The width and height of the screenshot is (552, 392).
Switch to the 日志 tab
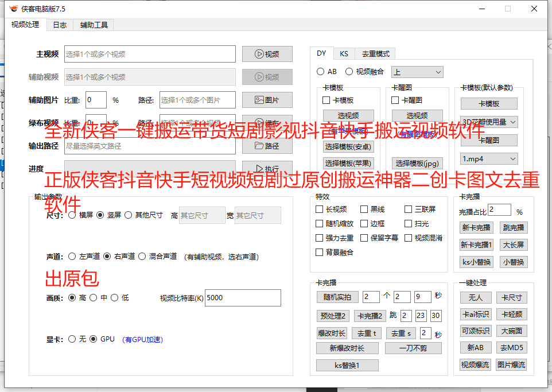(x=60, y=25)
